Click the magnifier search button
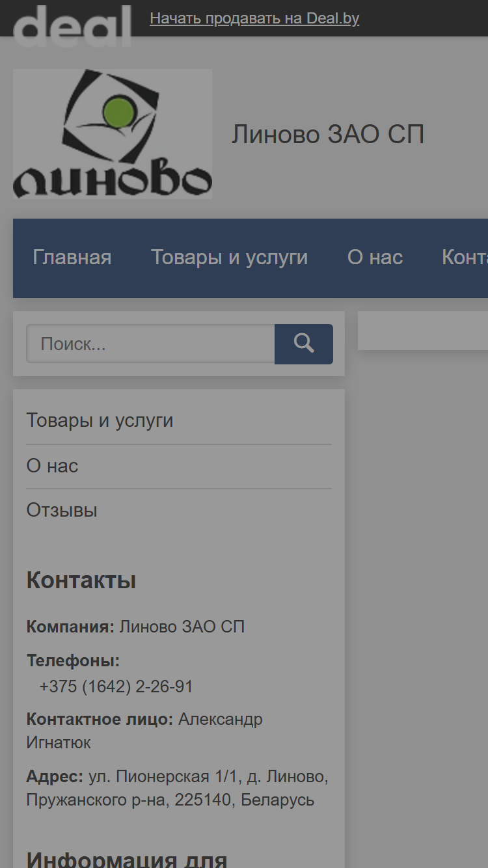 pyautogui.click(x=304, y=344)
